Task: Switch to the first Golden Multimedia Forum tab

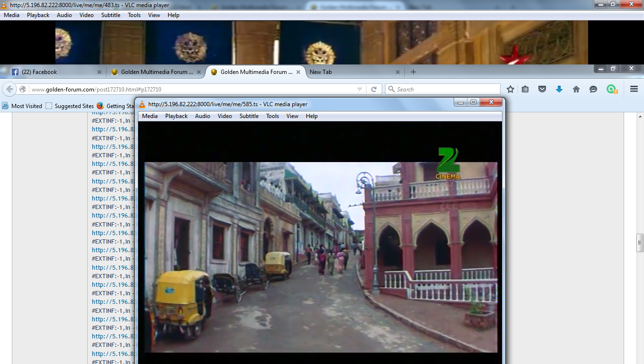Action: [x=156, y=72]
